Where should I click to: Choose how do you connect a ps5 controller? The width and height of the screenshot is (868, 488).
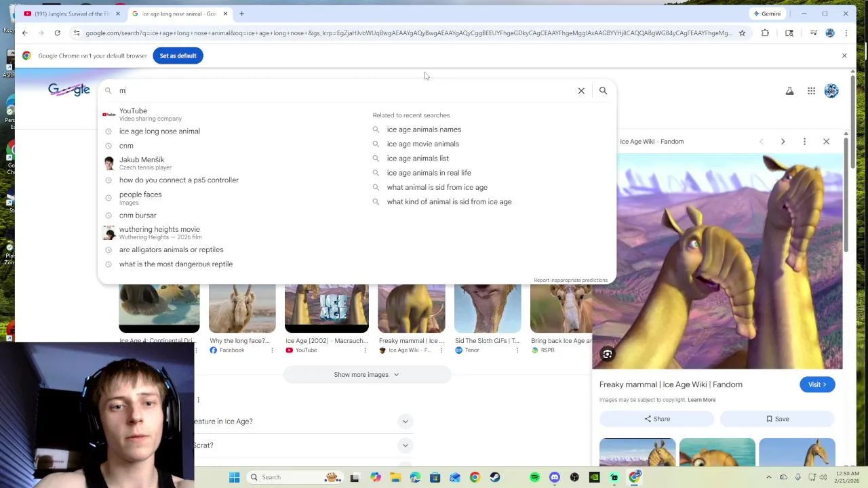pos(231,180)
